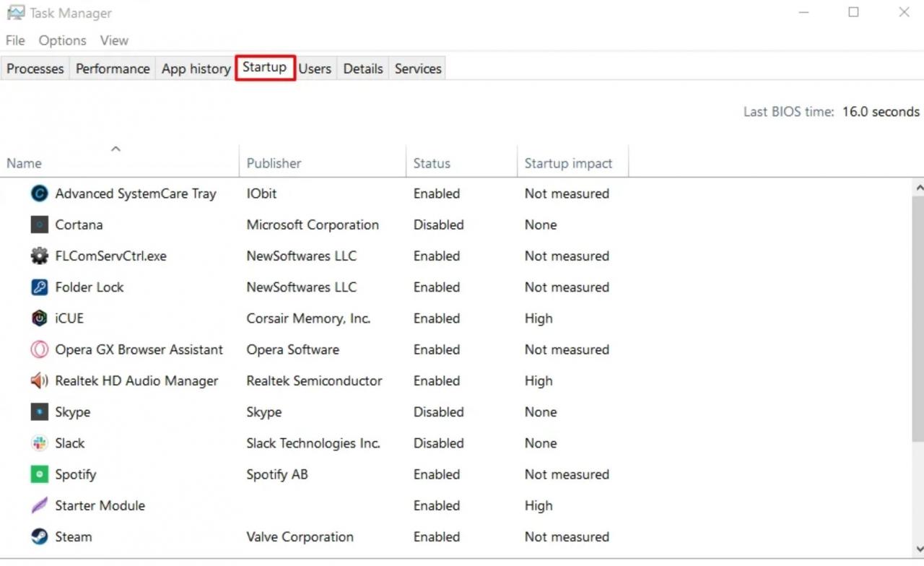Viewport: 924px width, 566px height.
Task: Select the Folder Lock key icon
Action: tap(39, 287)
